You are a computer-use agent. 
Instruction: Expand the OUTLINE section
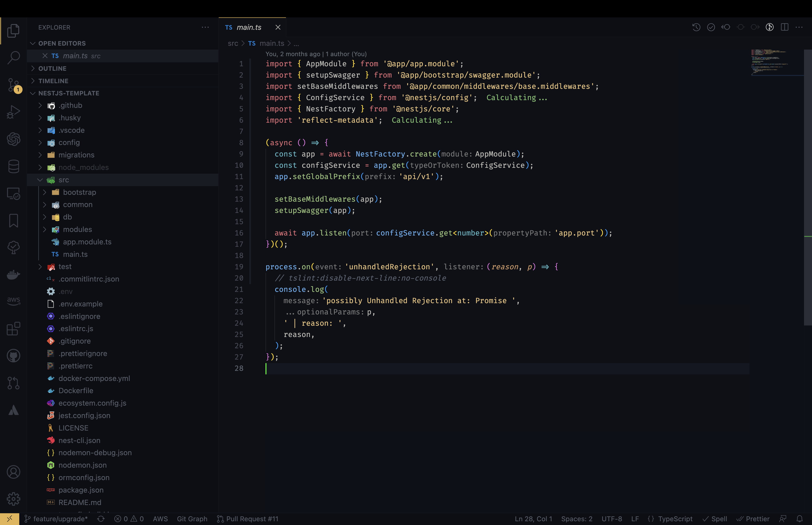coord(52,69)
